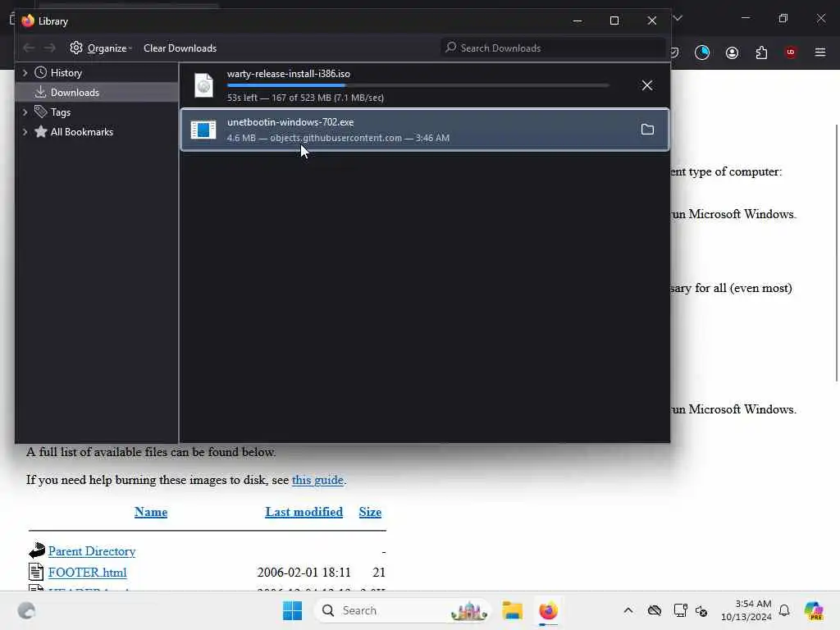Click the widgets icon in taskbar corner
Screen dimensions: 840x630
click(26, 610)
